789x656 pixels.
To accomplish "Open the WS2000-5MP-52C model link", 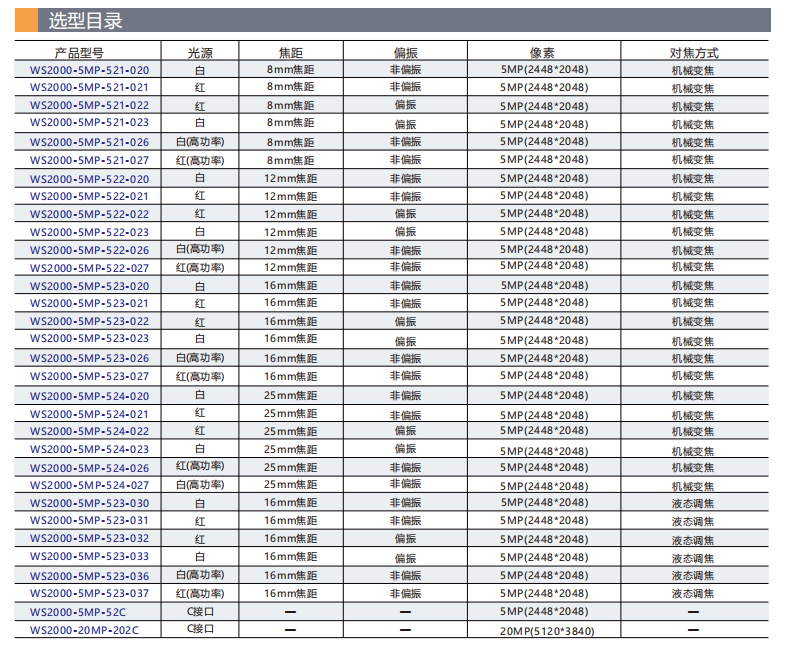I will (78, 611).
